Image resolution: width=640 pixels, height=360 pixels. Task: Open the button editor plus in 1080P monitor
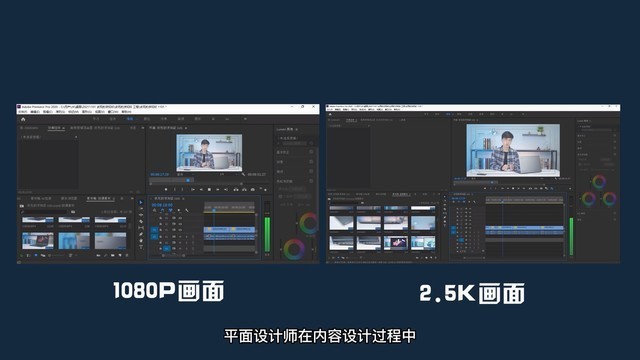point(265,190)
